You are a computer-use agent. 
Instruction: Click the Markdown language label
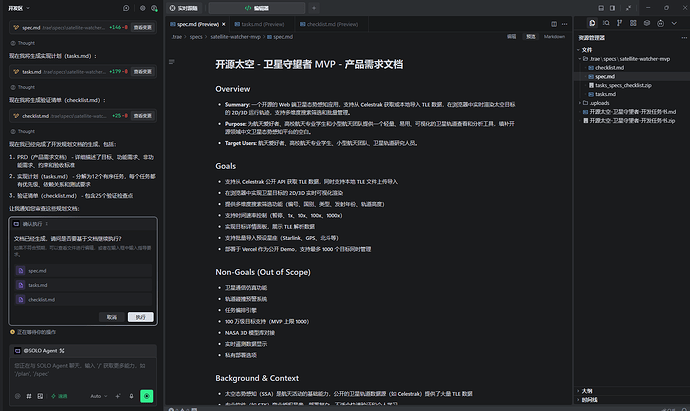coord(554,37)
